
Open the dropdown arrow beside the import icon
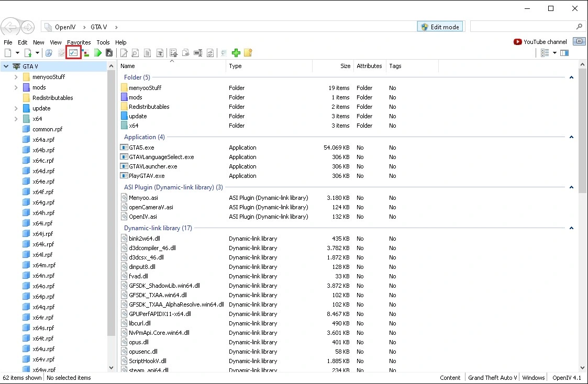point(37,53)
